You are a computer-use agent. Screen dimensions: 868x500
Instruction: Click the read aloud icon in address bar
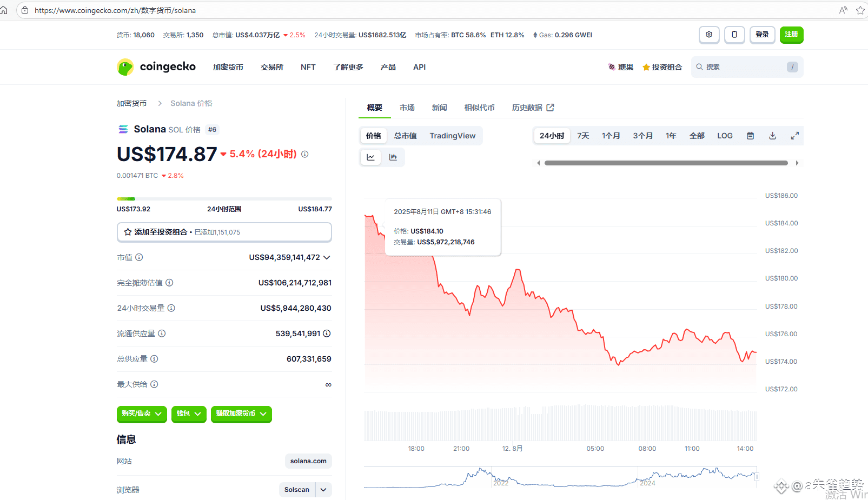coord(843,10)
